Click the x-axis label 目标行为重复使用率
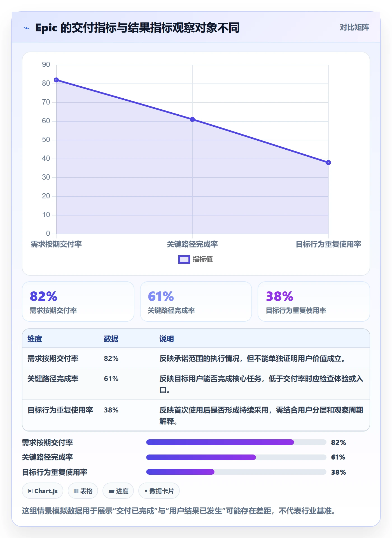Image resolution: width=392 pixels, height=538 pixels. [x=328, y=244]
